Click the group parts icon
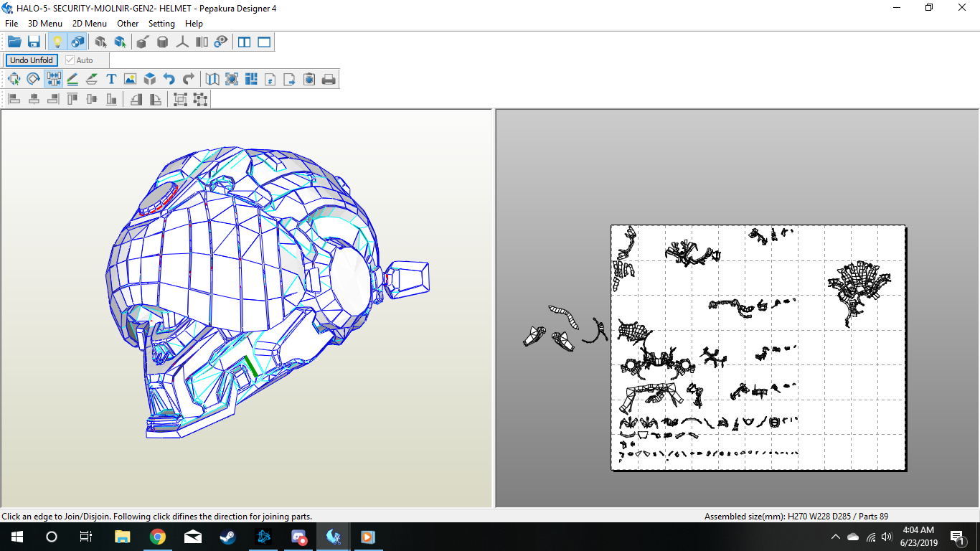Screen dimensions: 980x551 (180, 99)
